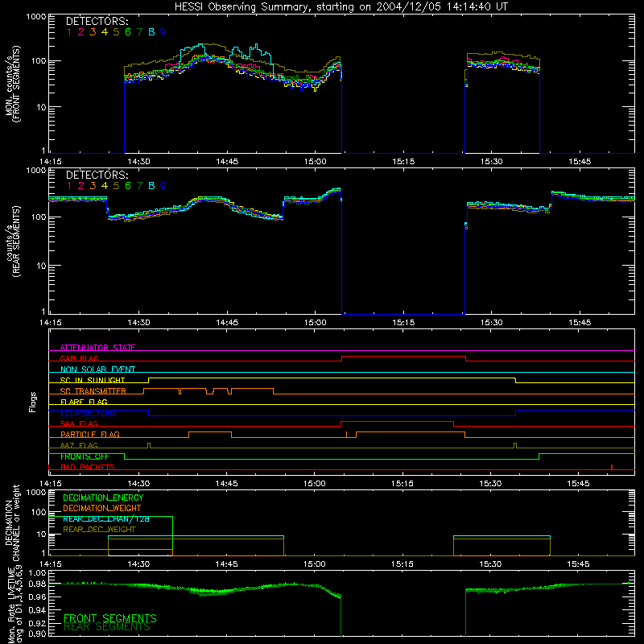Select the REAR_DEC_WEIGHT legend entry
This screenshot has height=644, width=644.
point(99,530)
